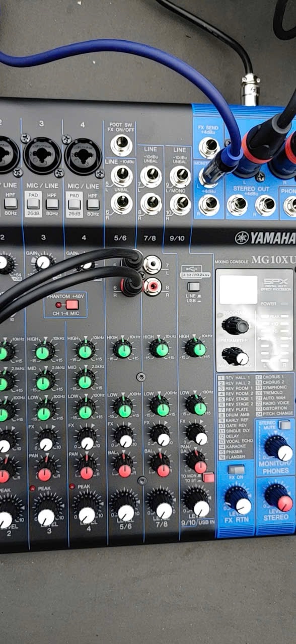Click the channel 4 MIC/LINE combo input
The height and width of the screenshot is (644, 296).
pyautogui.click(x=83, y=155)
